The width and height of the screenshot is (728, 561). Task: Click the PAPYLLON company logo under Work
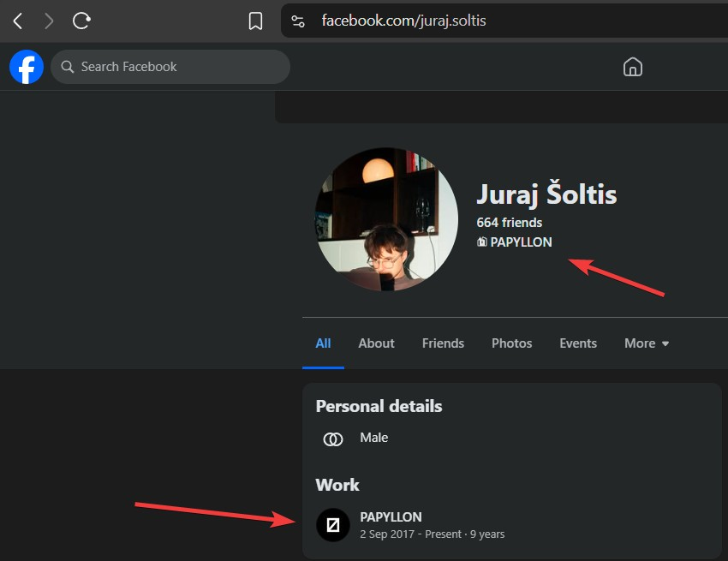[333, 525]
